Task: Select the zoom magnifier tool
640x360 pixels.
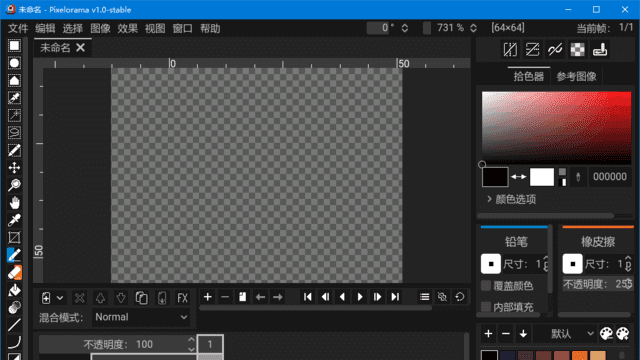Action: coord(14,185)
